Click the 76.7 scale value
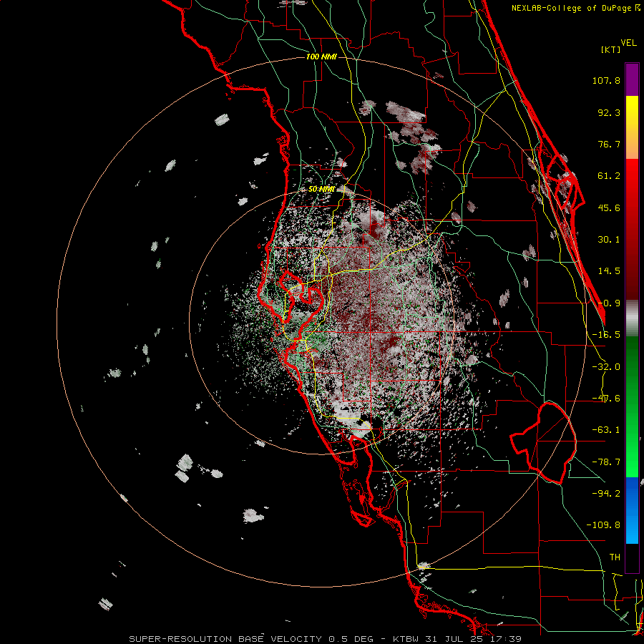The height and width of the screenshot is (644, 644). [x=609, y=144]
